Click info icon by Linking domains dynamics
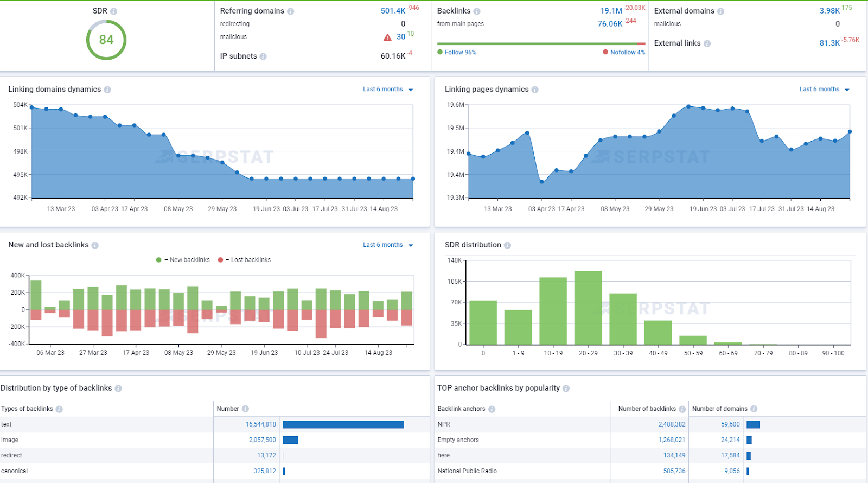Image resolution: width=868 pixels, height=483 pixels. pos(107,90)
